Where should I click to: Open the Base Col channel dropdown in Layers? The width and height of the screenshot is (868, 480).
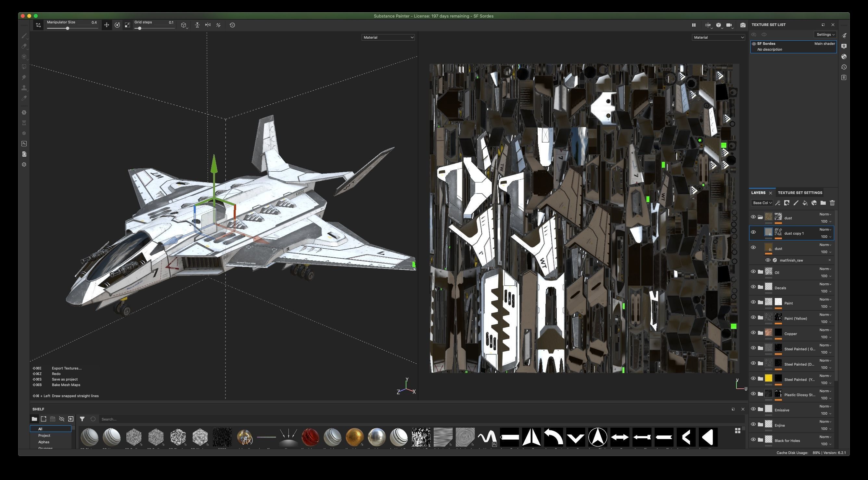(x=762, y=203)
